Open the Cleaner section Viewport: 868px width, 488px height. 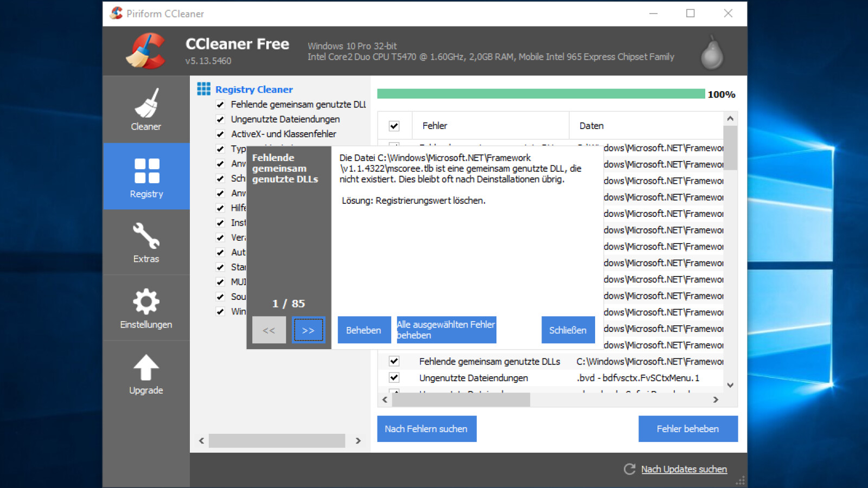tap(146, 110)
